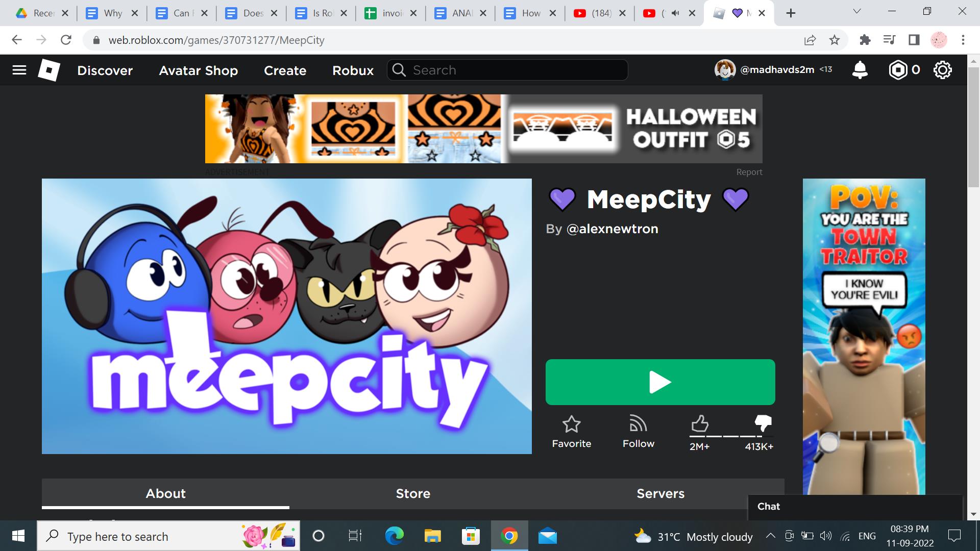This screenshot has height=551, width=980.
Task: Focus Windows 'Type here to search' box
Action: coord(168,536)
